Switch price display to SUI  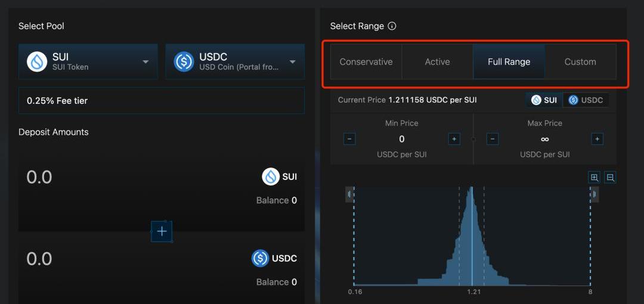tap(544, 100)
